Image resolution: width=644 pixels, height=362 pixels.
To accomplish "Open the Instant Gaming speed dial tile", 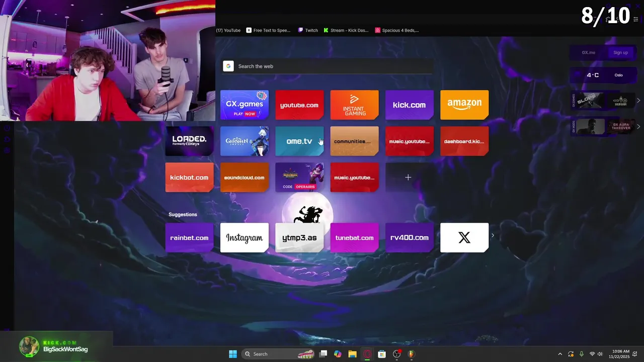I will click(x=354, y=105).
